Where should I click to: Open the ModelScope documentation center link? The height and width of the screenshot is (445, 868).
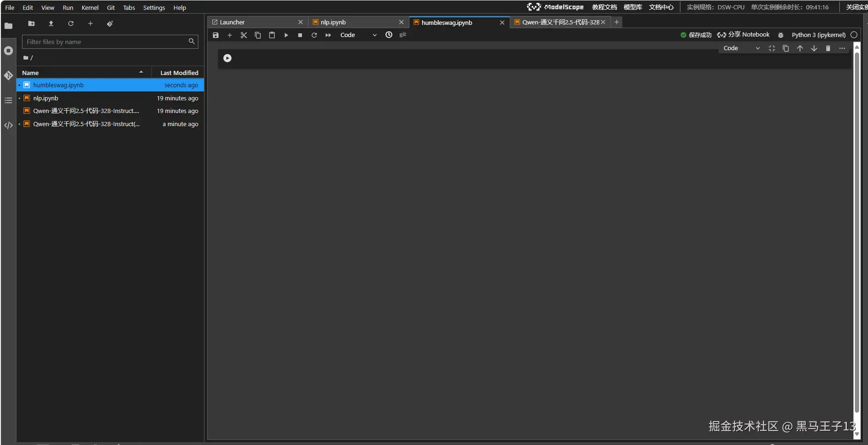[661, 7]
